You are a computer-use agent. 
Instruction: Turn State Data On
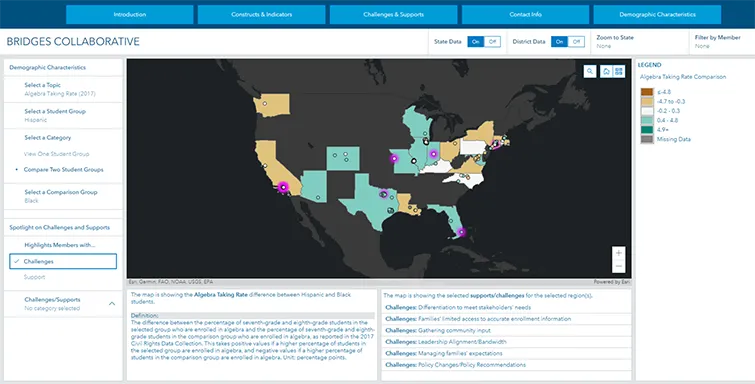tap(476, 42)
